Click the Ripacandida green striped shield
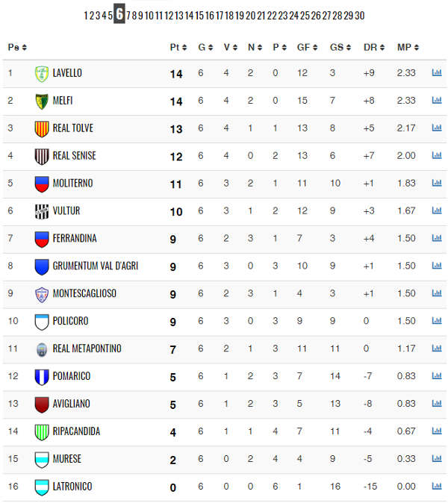Viewport: 448px width, 503px height. 42,432
